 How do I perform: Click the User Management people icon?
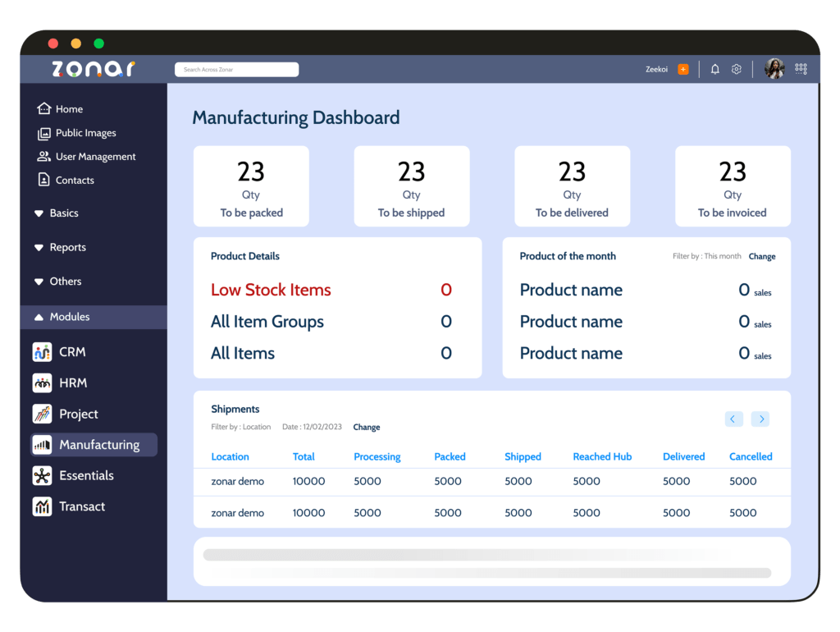pyautogui.click(x=44, y=157)
